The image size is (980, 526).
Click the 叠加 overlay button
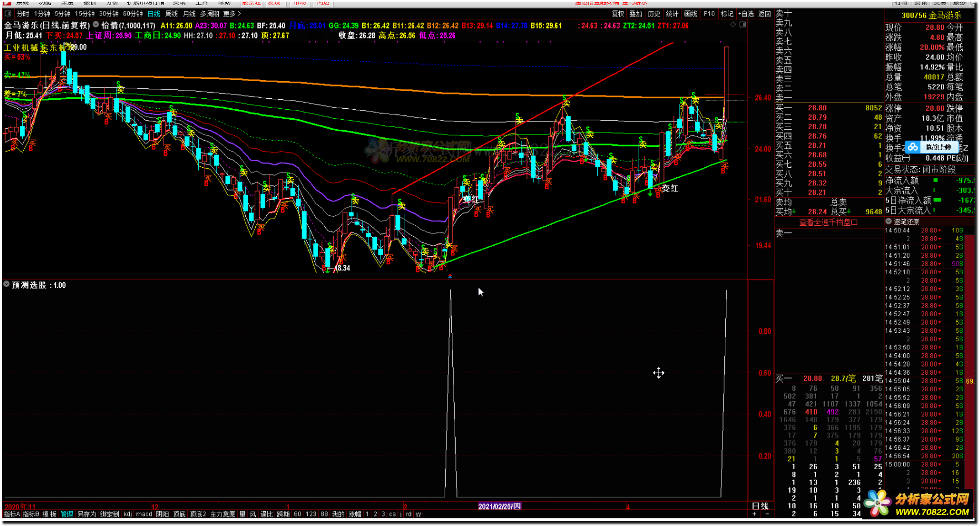click(636, 14)
